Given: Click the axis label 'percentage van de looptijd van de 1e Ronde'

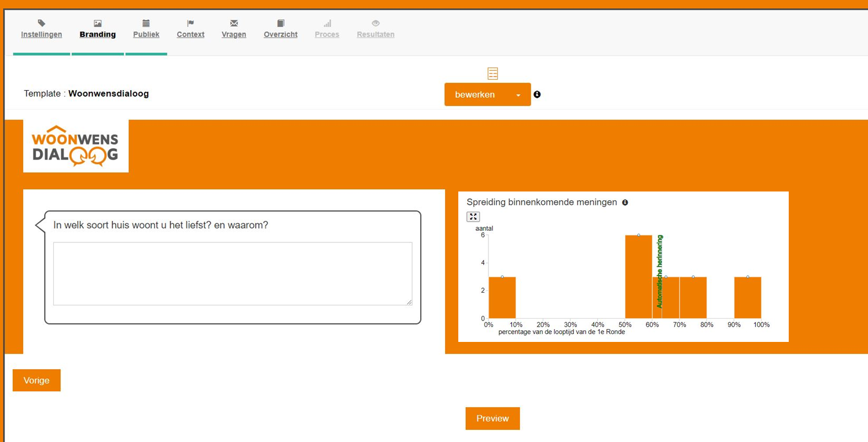Looking at the screenshot, I should (561, 332).
